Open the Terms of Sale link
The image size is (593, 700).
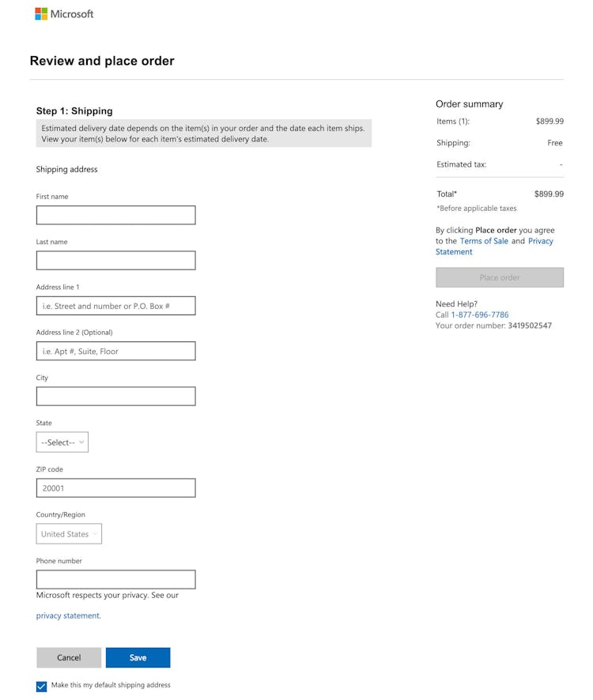pyautogui.click(x=484, y=240)
